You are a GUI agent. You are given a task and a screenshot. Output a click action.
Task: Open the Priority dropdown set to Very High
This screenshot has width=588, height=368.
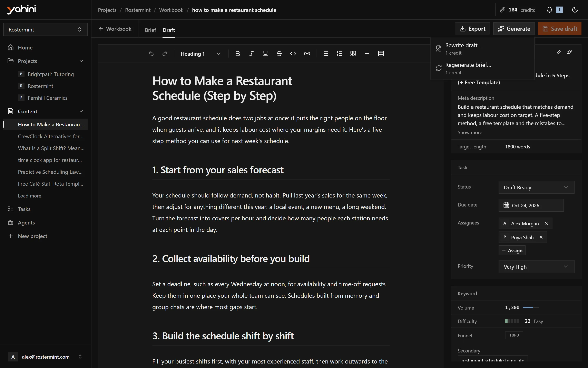[536, 267]
